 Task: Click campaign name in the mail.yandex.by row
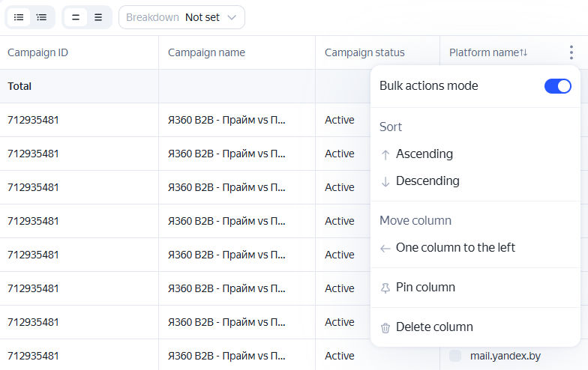(x=226, y=356)
